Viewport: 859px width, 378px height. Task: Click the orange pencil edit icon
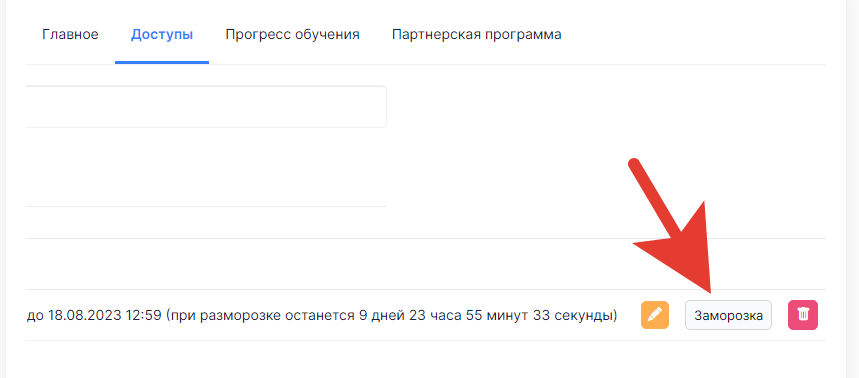655,315
